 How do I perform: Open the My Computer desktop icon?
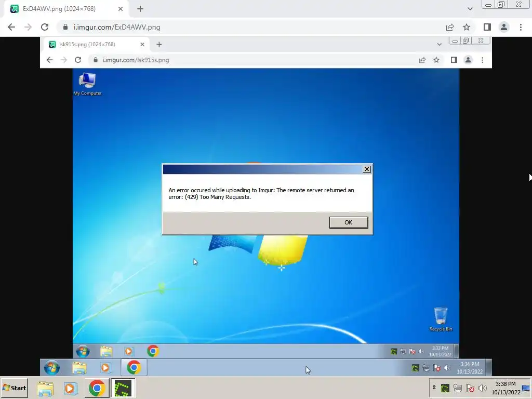[x=87, y=84]
